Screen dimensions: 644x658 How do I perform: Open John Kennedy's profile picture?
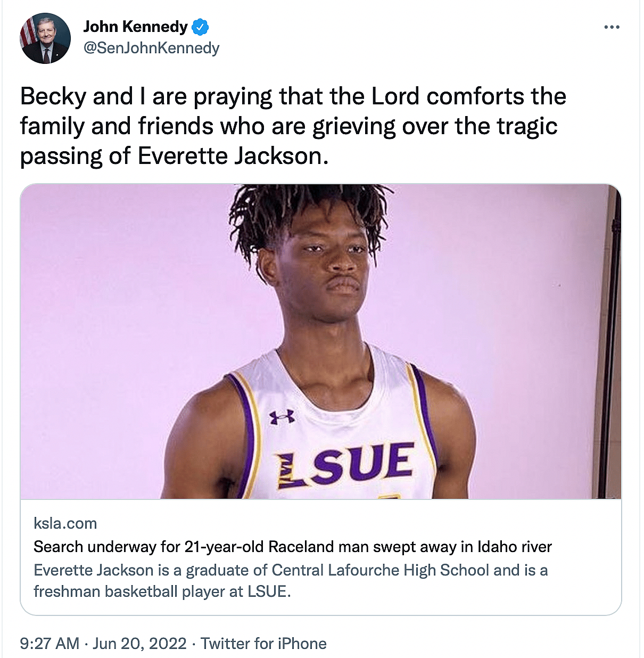click(45, 39)
